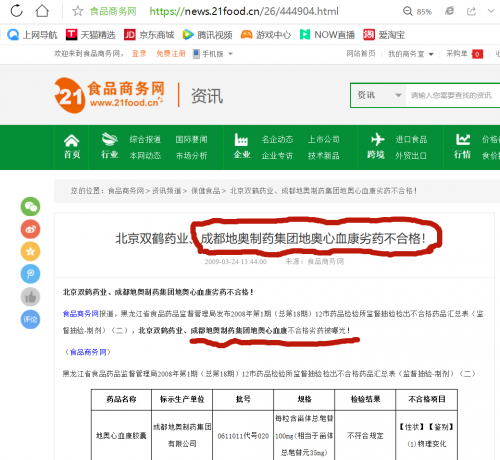Click the 不符合规定 result cell
This screenshot has width=500, height=460.
(365, 436)
